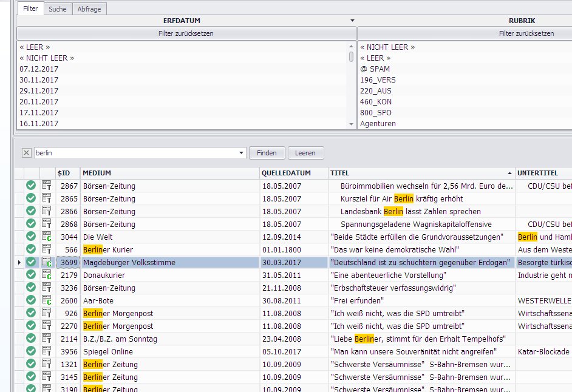572x392 pixels.
Task: Click the text document icon for ID 566
Action: [47, 249]
